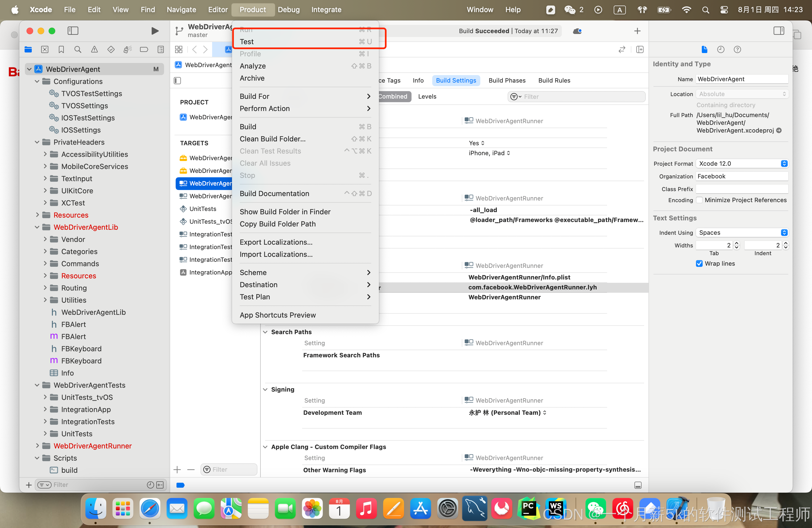Open the Build For submenu

[x=305, y=97]
